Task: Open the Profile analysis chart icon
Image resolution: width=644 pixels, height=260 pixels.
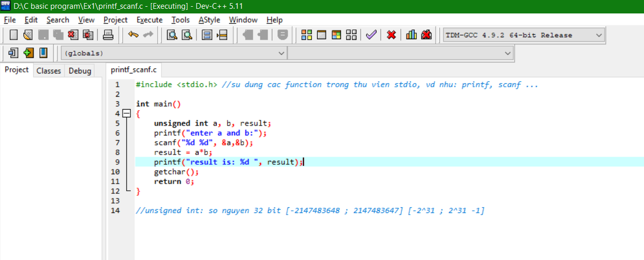Action: point(411,35)
